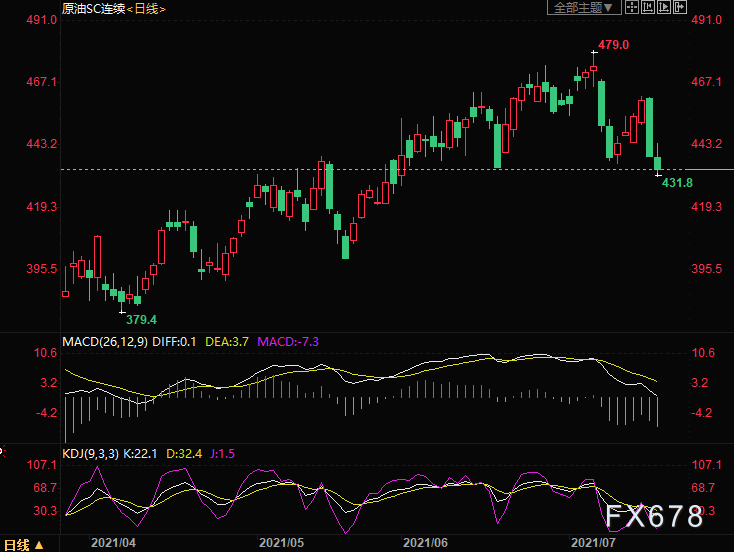The image size is (734, 552).
Task: Open the 全部主题 dropdown
Action: (584, 7)
